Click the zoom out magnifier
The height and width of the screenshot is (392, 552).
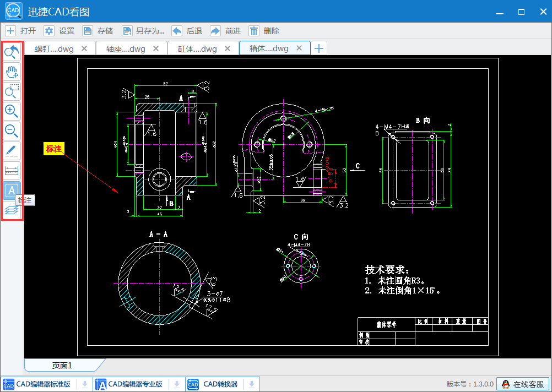point(12,131)
